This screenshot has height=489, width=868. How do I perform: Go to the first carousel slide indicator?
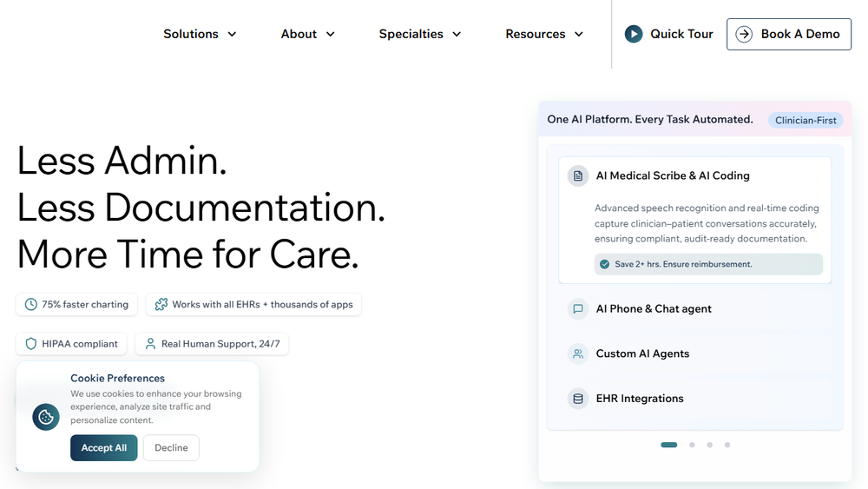pyautogui.click(x=668, y=446)
